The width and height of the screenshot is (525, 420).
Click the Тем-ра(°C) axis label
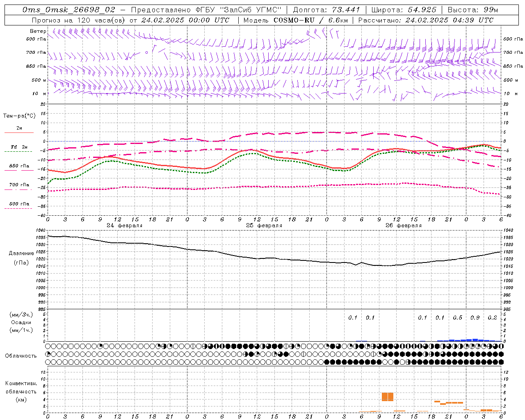coord(19,116)
